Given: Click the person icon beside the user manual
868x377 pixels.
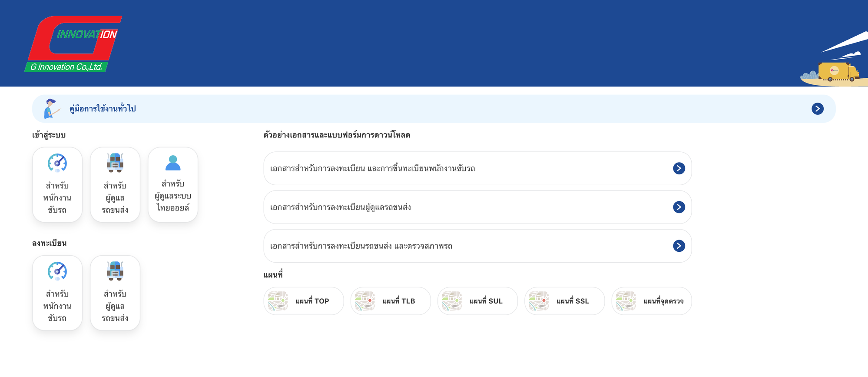Looking at the screenshot, I should 52,109.
